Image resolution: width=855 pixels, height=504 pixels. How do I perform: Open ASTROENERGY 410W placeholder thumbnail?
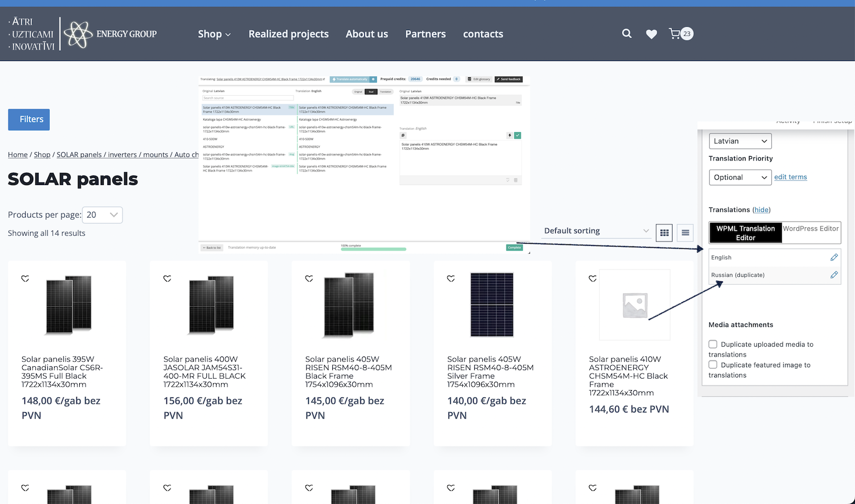coord(635,305)
